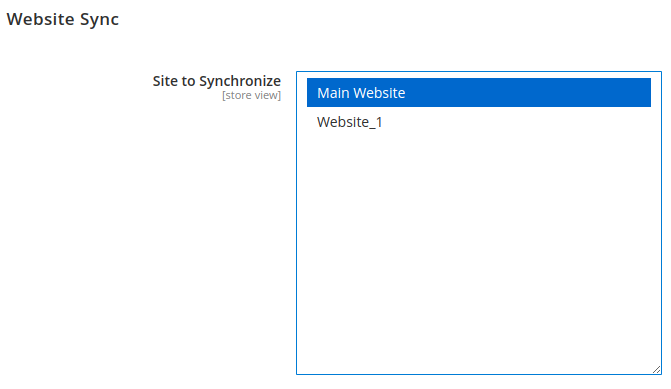Screen dimensions: 671x389
Task: Click empty area inside site listbox
Action: (478, 252)
